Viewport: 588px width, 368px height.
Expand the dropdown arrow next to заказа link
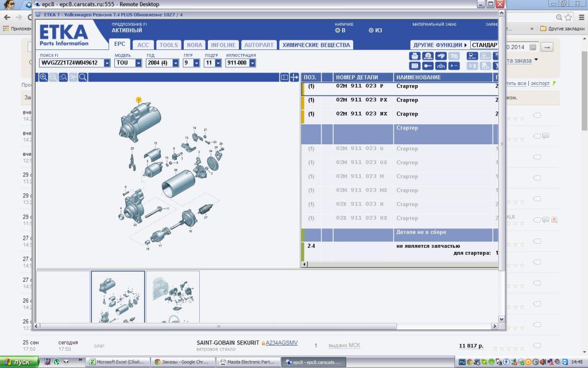click(536, 60)
